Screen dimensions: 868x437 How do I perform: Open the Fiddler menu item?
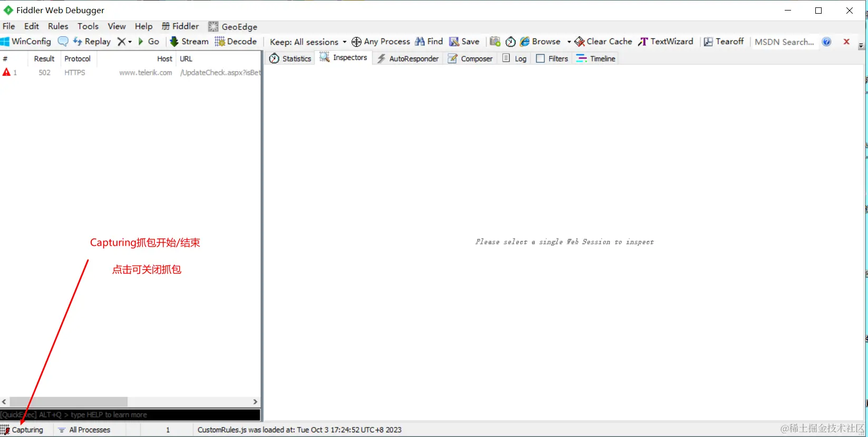(180, 26)
